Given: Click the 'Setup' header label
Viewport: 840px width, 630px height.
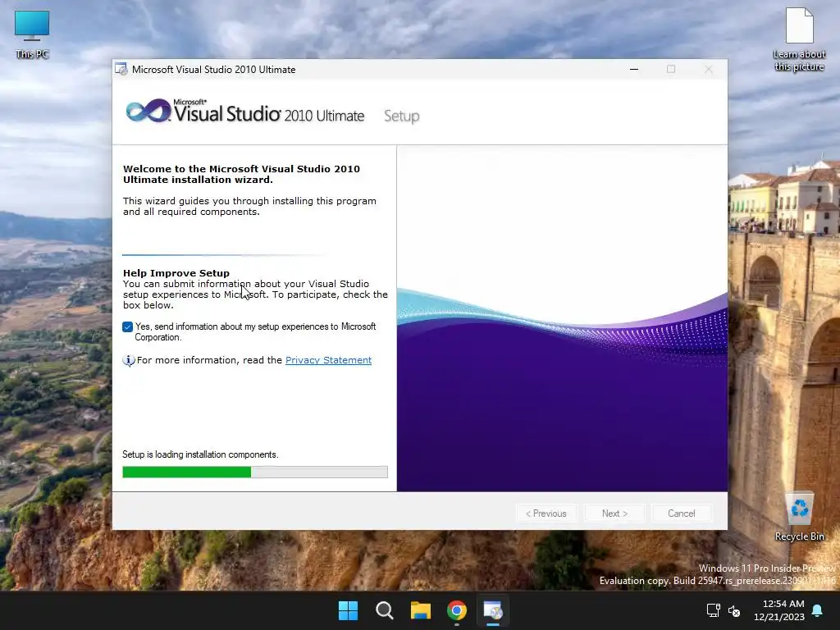Looking at the screenshot, I should click(401, 116).
